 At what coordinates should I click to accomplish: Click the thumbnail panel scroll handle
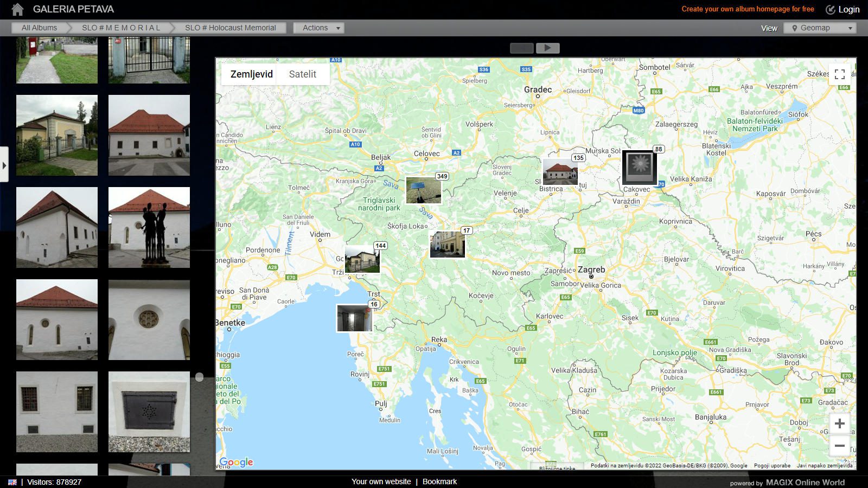(x=200, y=377)
